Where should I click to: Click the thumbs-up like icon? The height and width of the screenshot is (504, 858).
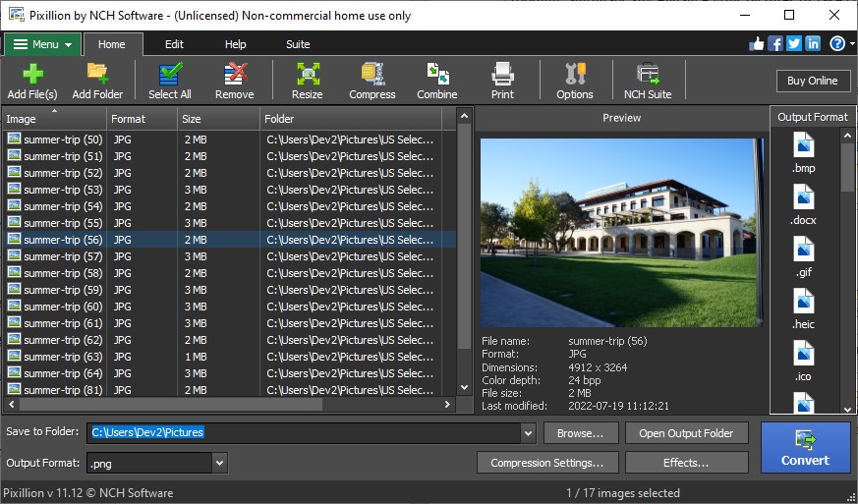[x=758, y=44]
